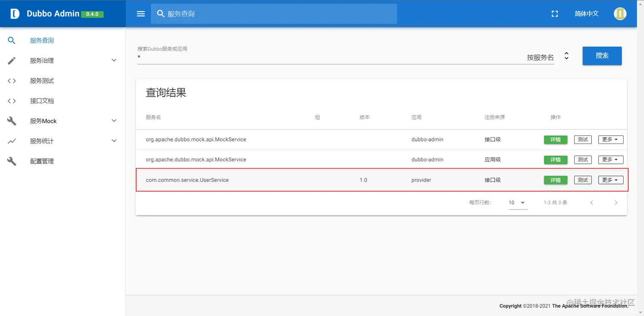The image size is (644, 316).
Task: Click 详情 for the 接口级 MockService row
Action: coord(555,140)
